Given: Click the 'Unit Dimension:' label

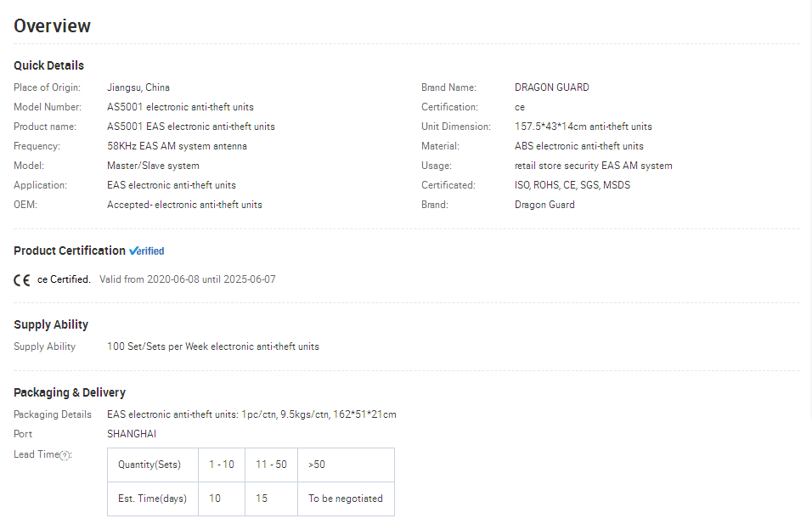Looking at the screenshot, I should click(456, 127).
